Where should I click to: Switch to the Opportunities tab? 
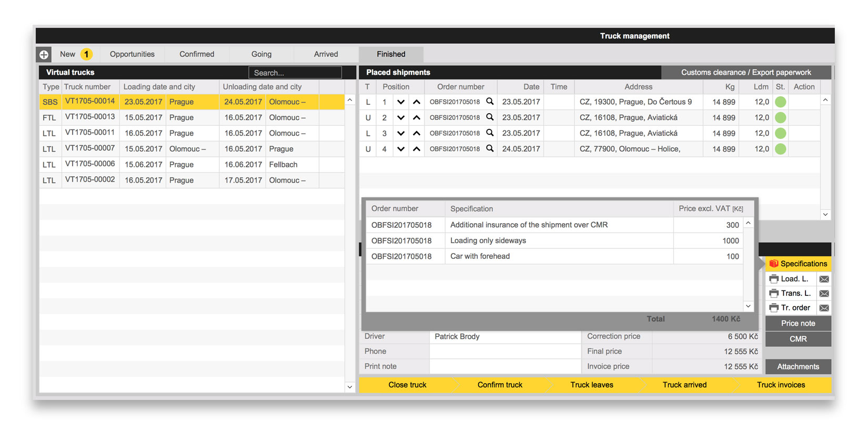132,54
